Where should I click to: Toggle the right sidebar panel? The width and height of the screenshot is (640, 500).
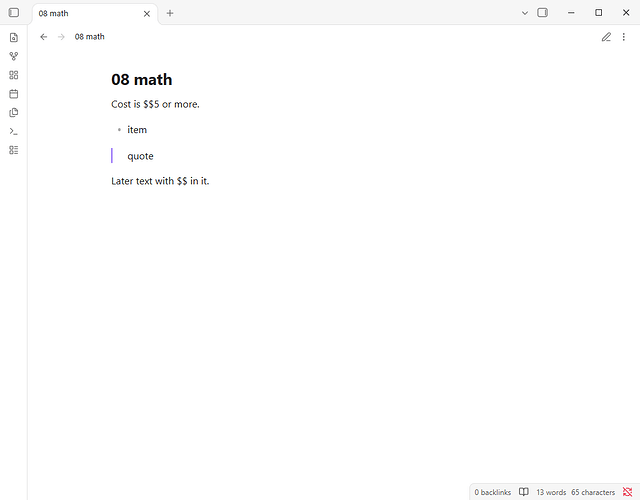[x=542, y=13]
